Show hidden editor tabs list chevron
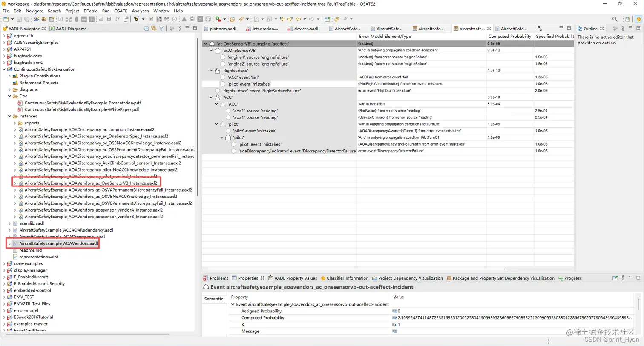The height and width of the screenshot is (346, 644). point(540,29)
